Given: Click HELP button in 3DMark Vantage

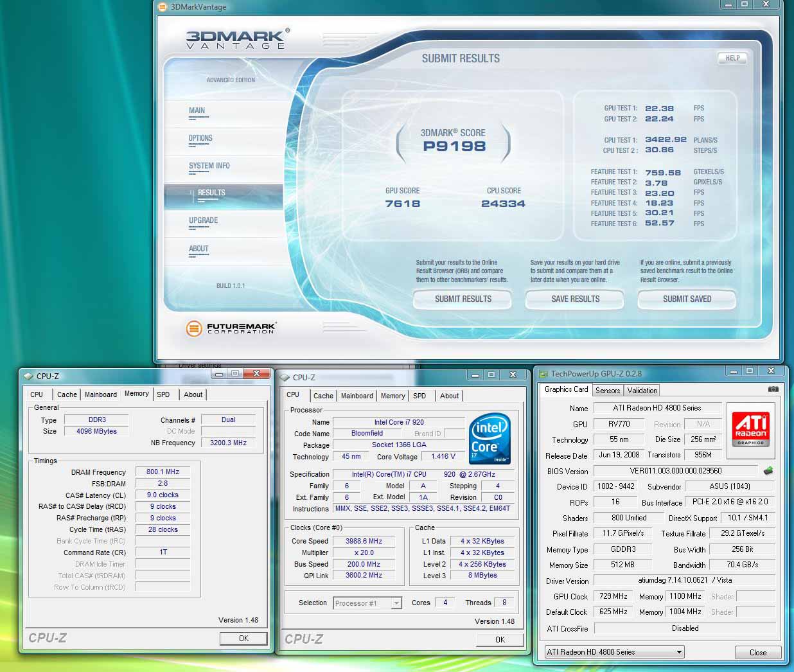Looking at the screenshot, I should 732,58.
